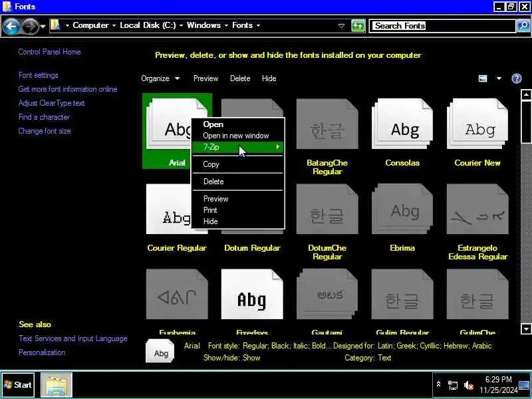This screenshot has width=532, height=399.
Task: Select the Arial font family icon
Action: click(168, 124)
